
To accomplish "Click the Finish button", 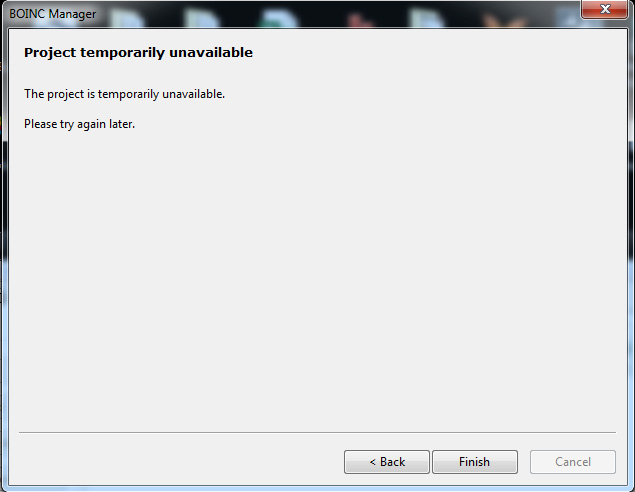I will coord(475,462).
